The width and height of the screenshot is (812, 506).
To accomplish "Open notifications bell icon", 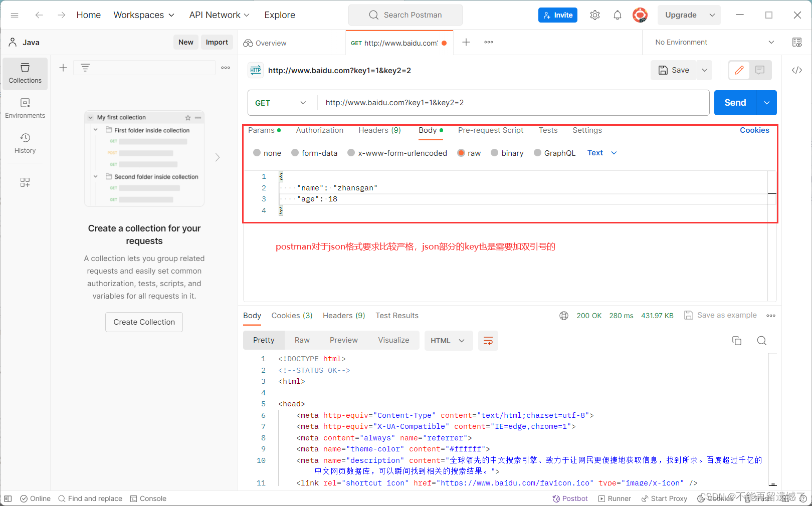I will [618, 15].
